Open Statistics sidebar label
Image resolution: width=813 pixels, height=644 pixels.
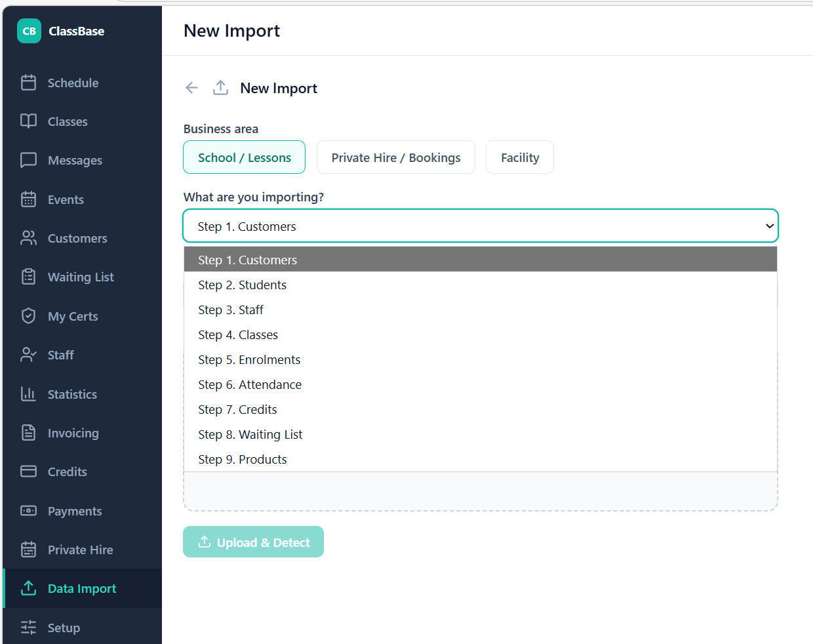point(72,394)
